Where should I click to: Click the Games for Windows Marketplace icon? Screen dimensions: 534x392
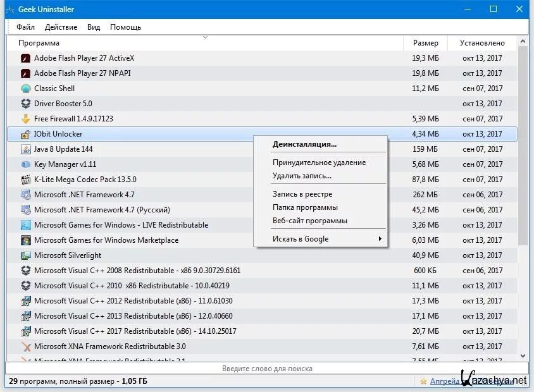coord(25,240)
